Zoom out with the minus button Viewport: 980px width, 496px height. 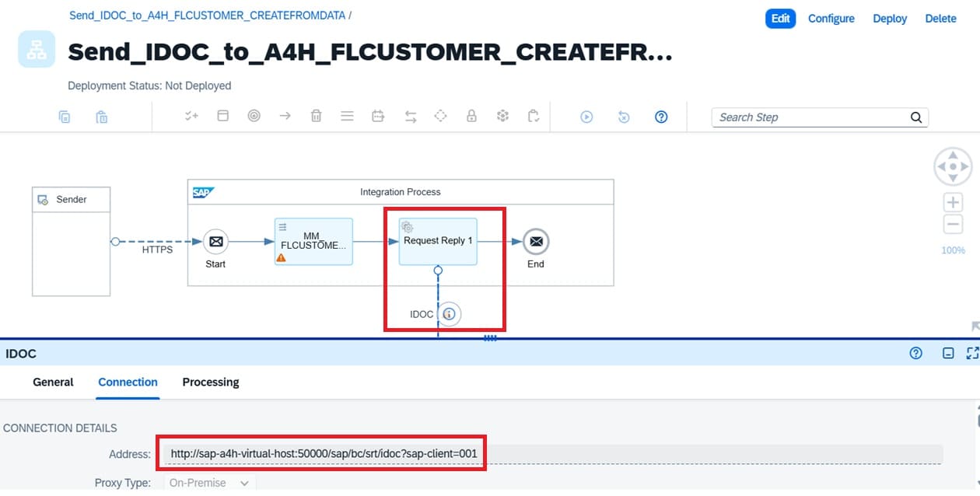953,225
